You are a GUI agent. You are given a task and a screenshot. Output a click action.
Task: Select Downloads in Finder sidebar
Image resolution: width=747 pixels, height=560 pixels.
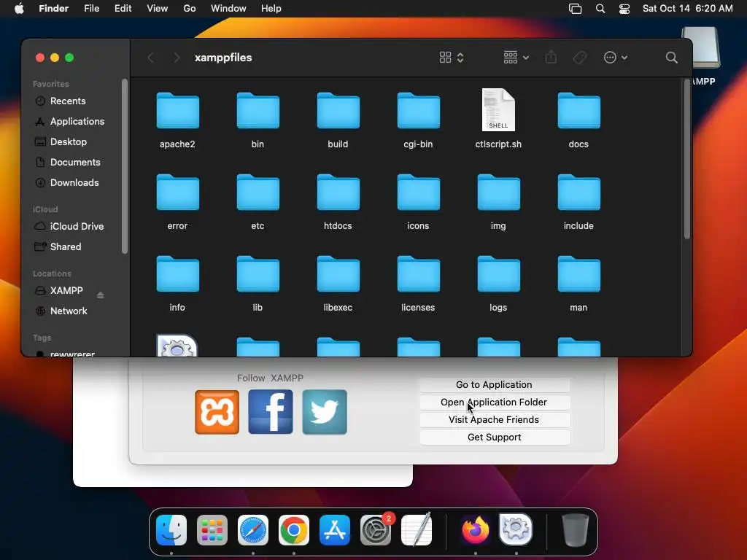click(74, 183)
